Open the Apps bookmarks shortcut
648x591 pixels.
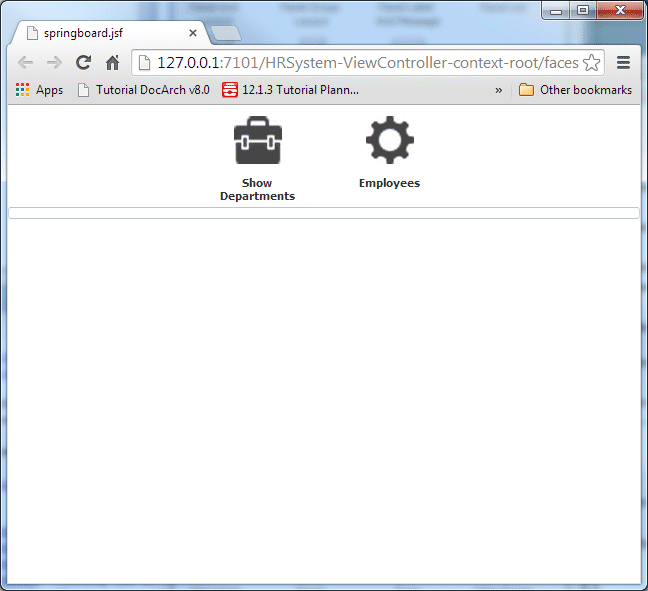pyautogui.click(x=39, y=90)
